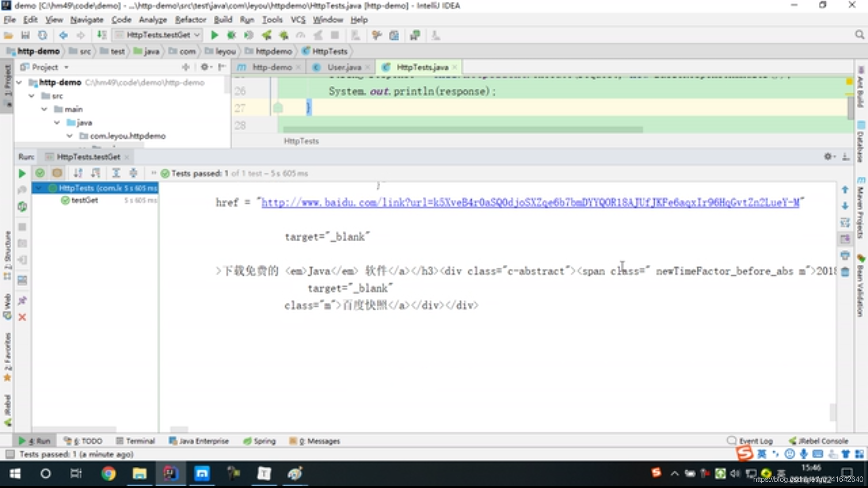The image size is (868, 488).
Task: Open the VCS menu
Action: tap(298, 19)
